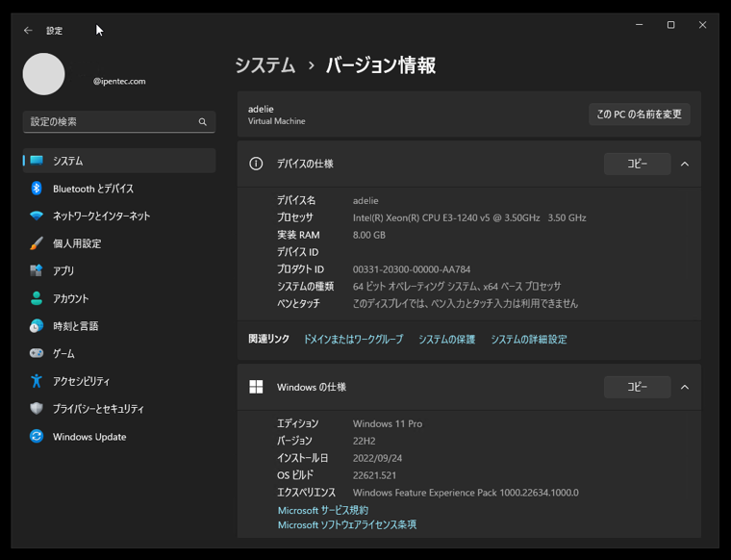Image resolution: width=731 pixels, height=560 pixels.
Task: Click the back arrow in Settings
Action: [28, 30]
